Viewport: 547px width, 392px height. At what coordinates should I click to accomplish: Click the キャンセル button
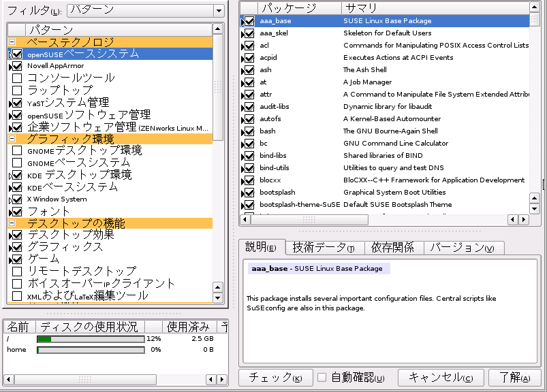[x=441, y=378]
